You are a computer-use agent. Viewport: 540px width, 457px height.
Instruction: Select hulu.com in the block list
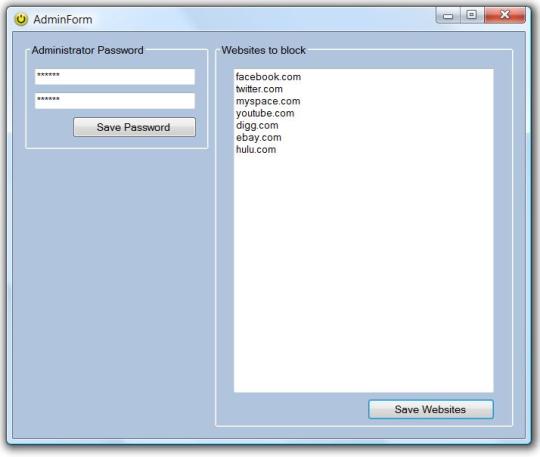(256, 149)
